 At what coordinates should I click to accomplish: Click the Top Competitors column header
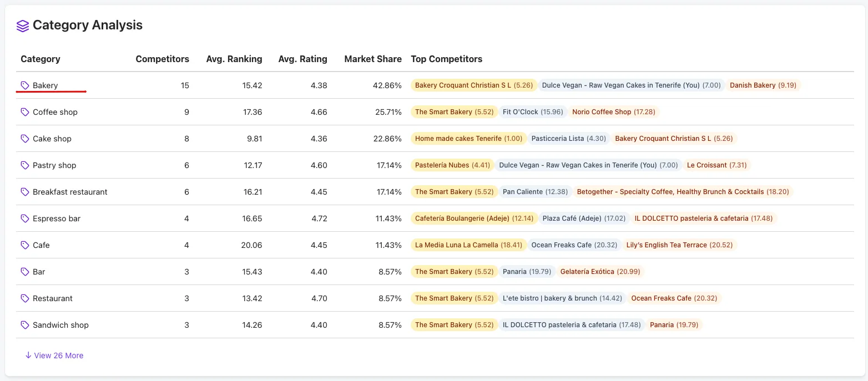tap(447, 59)
